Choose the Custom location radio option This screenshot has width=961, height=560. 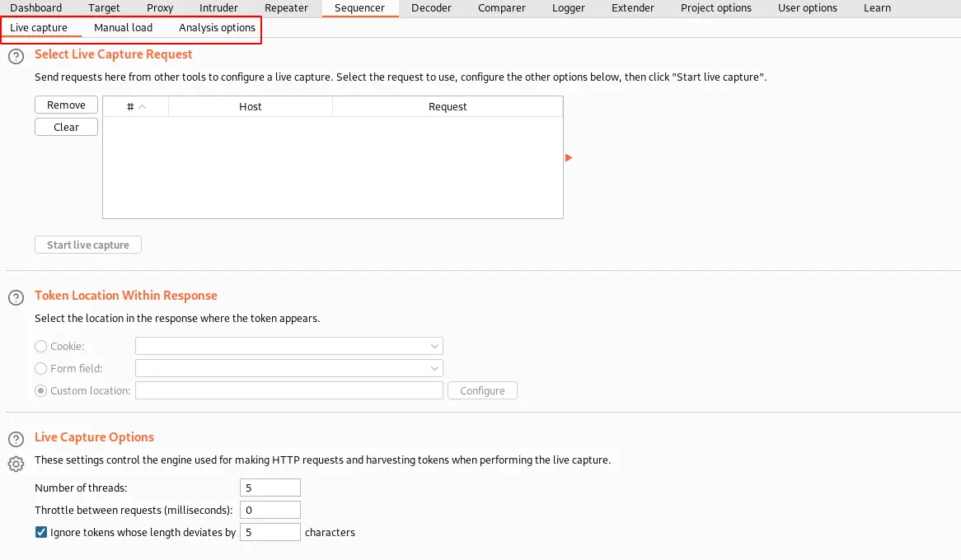pyautogui.click(x=41, y=390)
